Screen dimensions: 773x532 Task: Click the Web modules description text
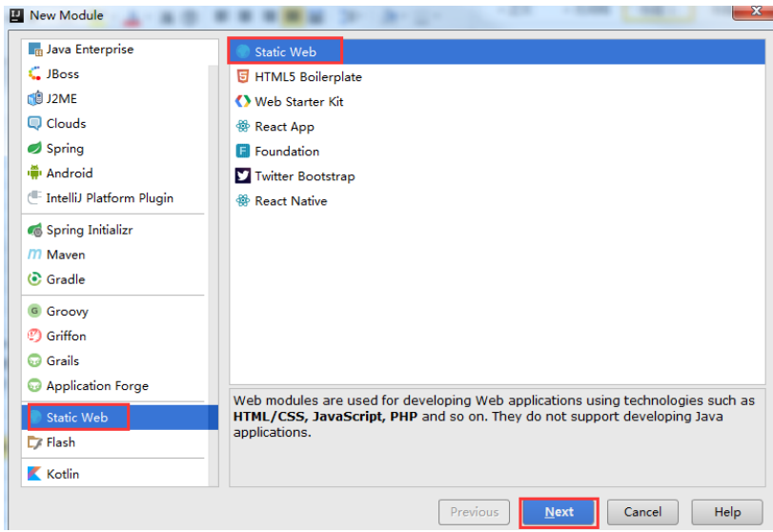click(494, 416)
